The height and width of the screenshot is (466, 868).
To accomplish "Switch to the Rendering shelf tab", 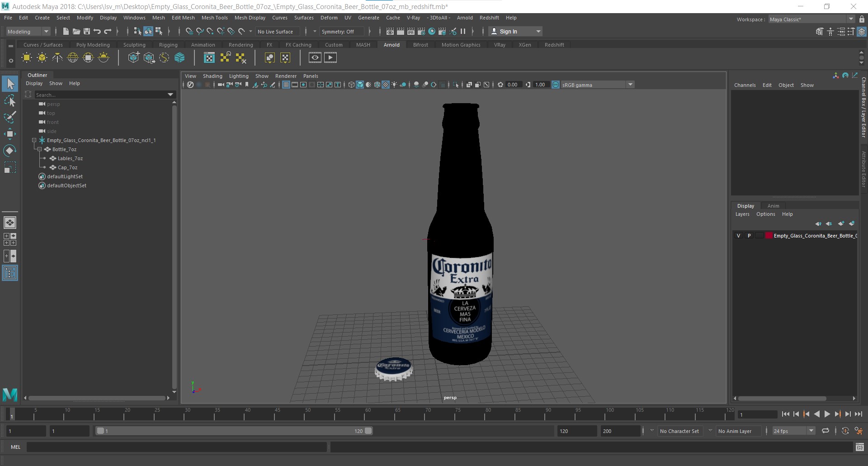I will coord(241,45).
